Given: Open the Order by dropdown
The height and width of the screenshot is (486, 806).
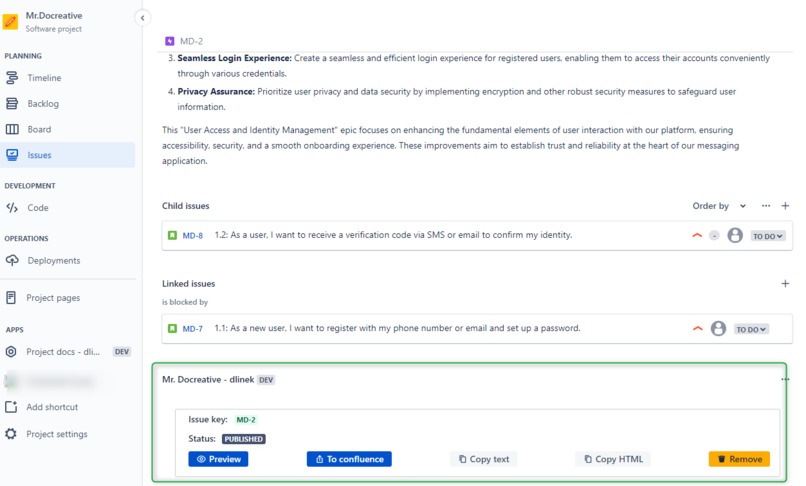Looking at the screenshot, I should 719,206.
